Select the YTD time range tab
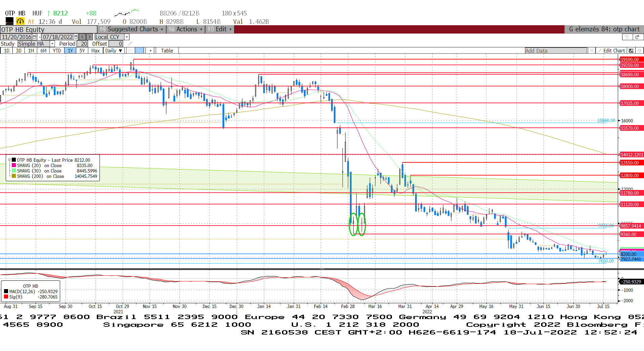Screen dimensions: 644x351 (x=57, y=51)
